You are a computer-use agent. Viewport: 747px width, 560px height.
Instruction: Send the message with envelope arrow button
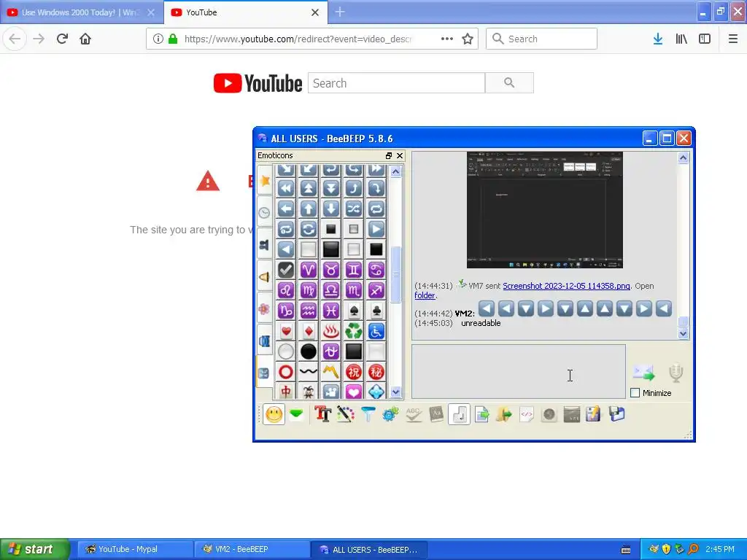pyautogui.click(x=643, y=373)
